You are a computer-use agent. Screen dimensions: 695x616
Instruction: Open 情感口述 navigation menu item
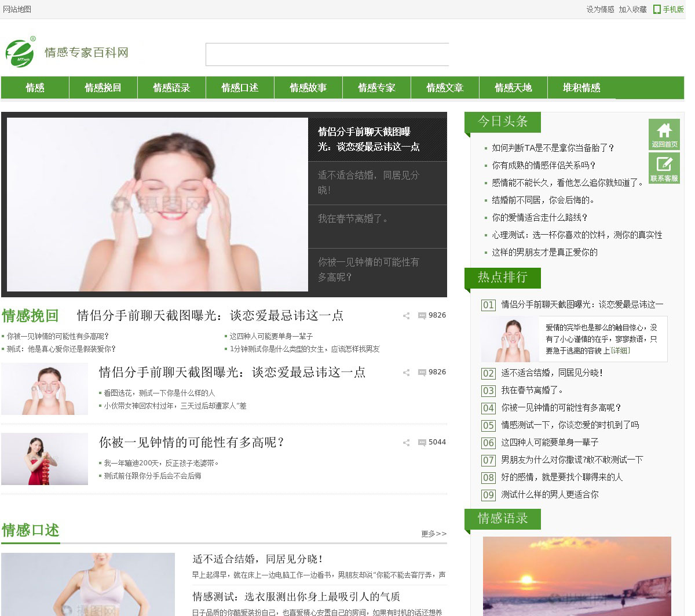click(240, 88)
